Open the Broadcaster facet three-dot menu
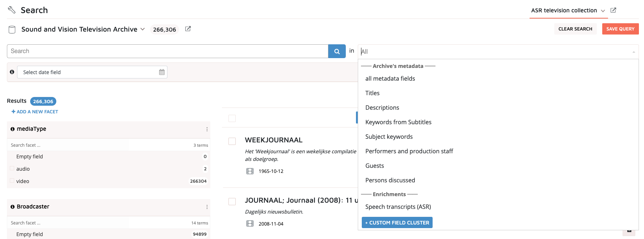The height and width of the screenshot is (239, 644). [207, 207]
